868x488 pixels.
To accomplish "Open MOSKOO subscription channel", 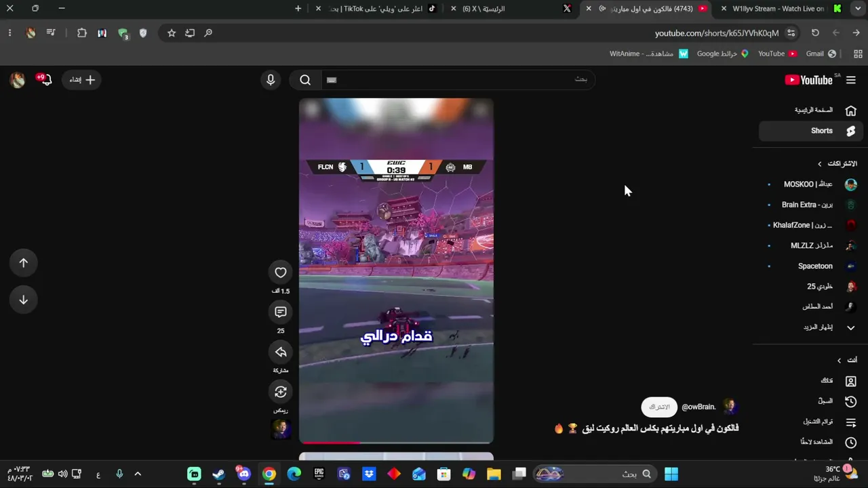I will point(812,184).
